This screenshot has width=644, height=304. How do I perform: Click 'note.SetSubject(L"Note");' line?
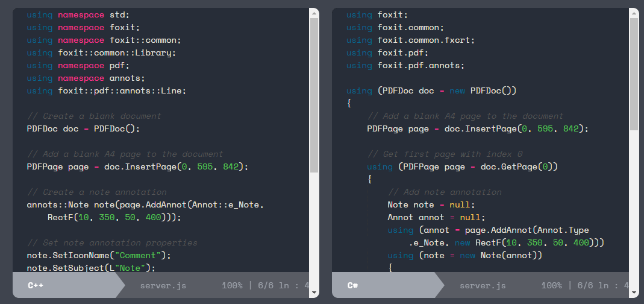tap(91, 268)
